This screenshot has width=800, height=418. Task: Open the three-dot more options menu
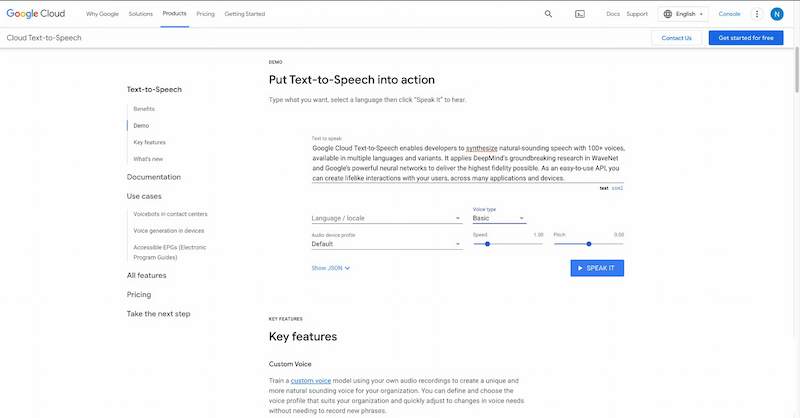coord(756,14)
